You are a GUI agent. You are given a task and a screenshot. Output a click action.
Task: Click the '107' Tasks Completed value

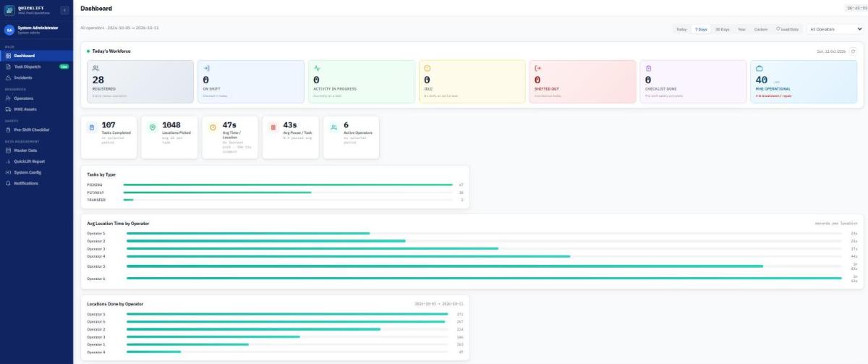(109, 125)
